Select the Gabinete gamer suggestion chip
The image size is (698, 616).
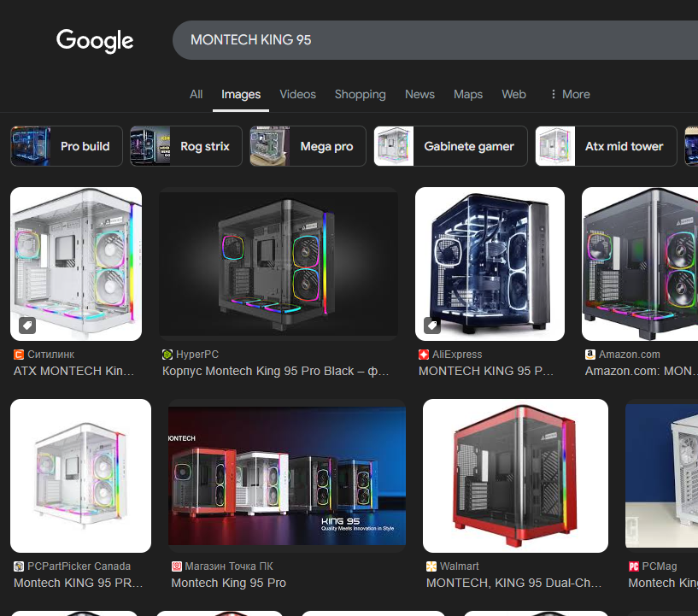tap(450, 146)
